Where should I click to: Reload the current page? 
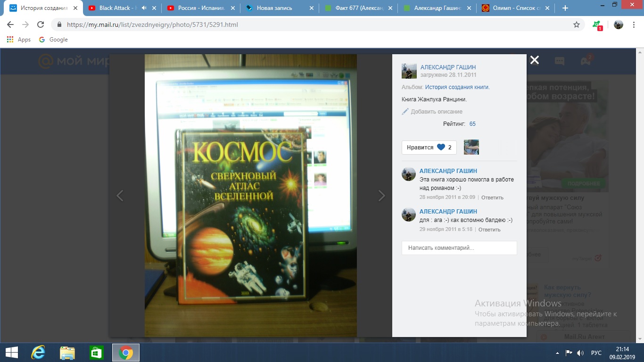(x=41, y=25)
